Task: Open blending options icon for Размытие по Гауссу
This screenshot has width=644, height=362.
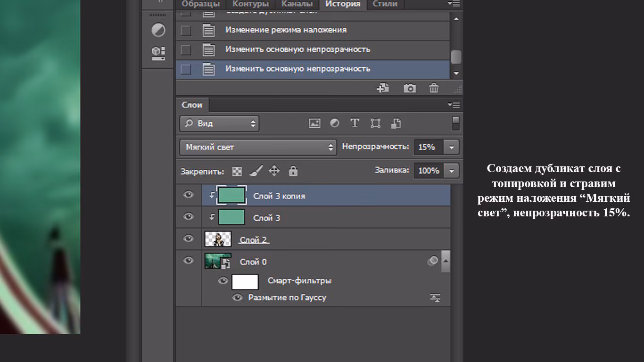Action: click(x=435, y=298)
